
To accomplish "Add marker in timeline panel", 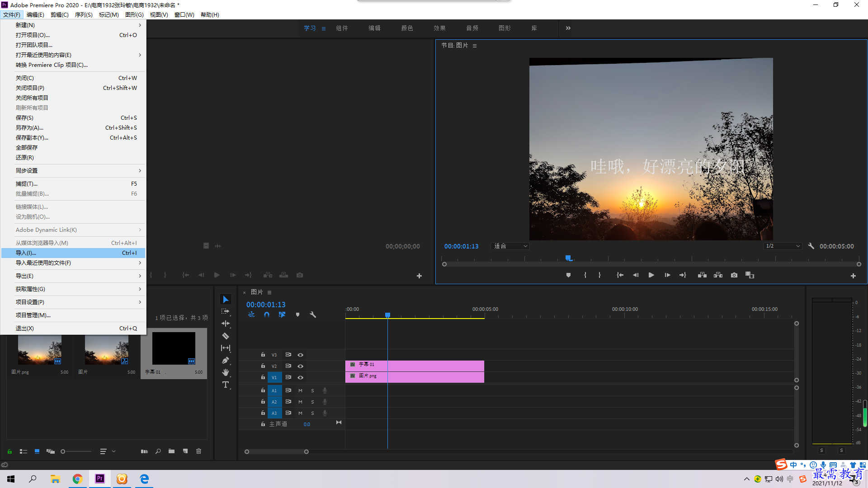I will click(297, 314).
